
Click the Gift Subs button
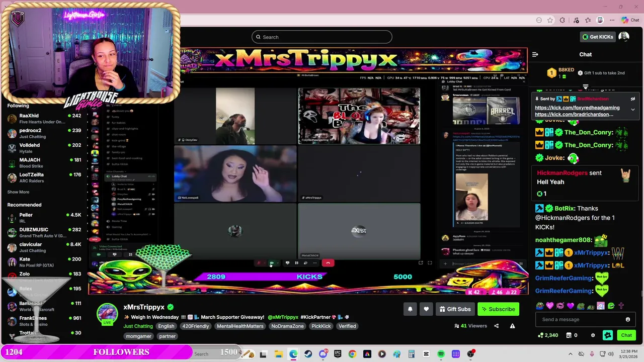click(455, 309)
